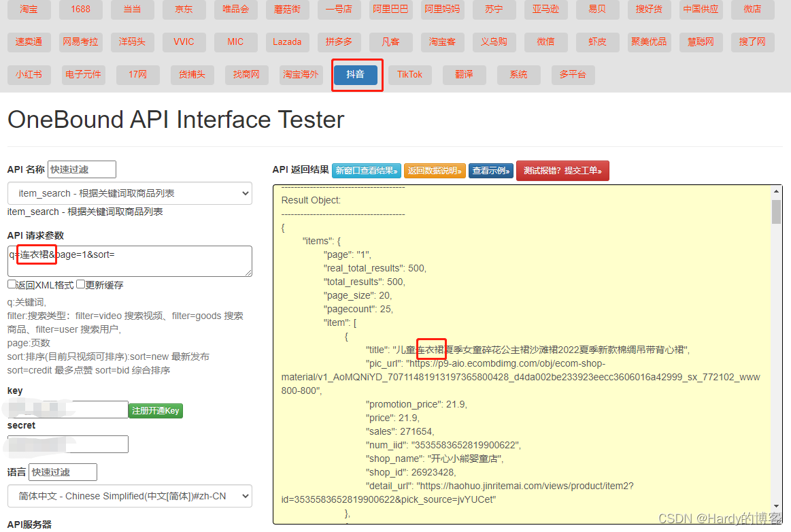The image size is (791, 532).
Task: Open the 凡客 platform tab
Action: tap(390, 42)
